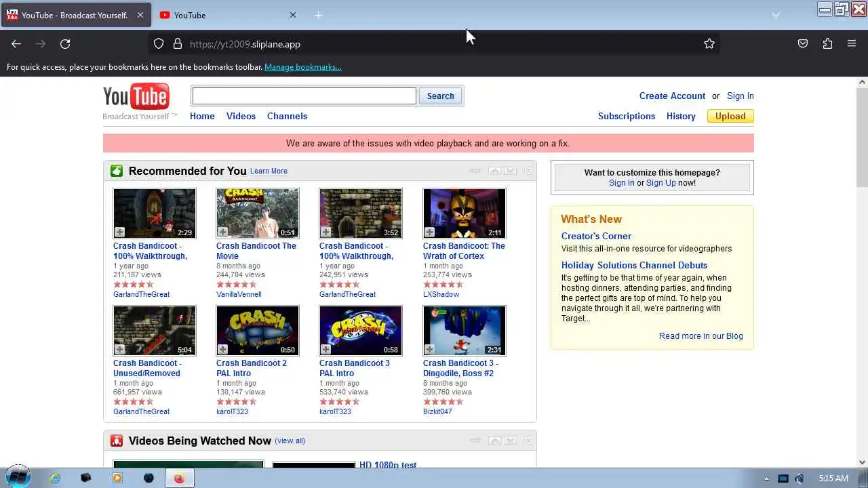This screenshot has height=488, width=868.
Task: Click Sign In link at top right
Action: point(741,96)
